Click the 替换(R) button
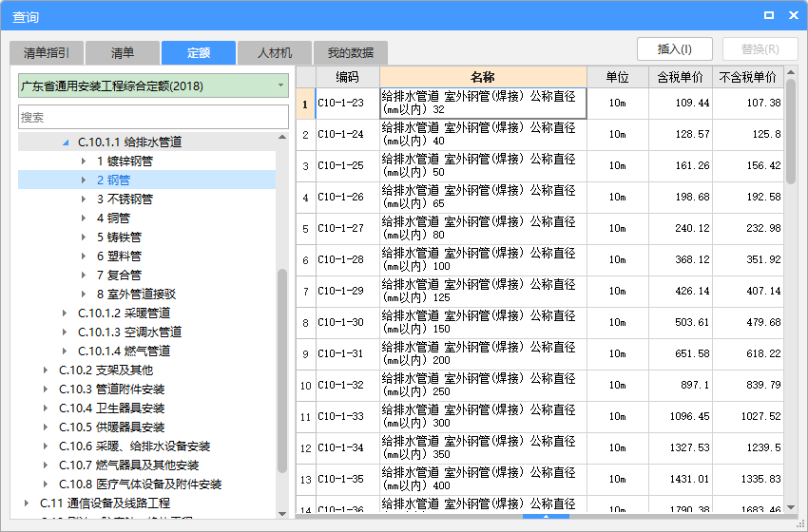The height and width of the screenshot is (532, 808). pyautogui.click(x=760, y=49)
